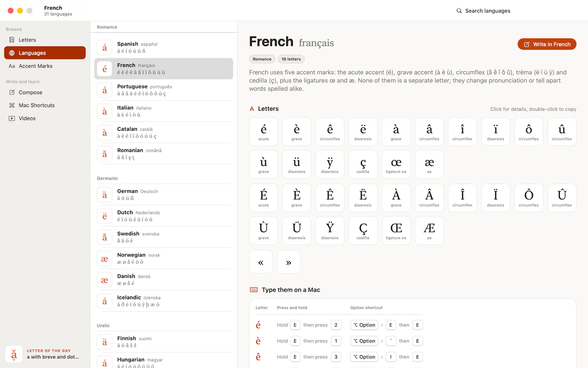The width and height of the screenshot is (588, 368).
Task: Click the Romance tag chip
Action: [262, 59]
